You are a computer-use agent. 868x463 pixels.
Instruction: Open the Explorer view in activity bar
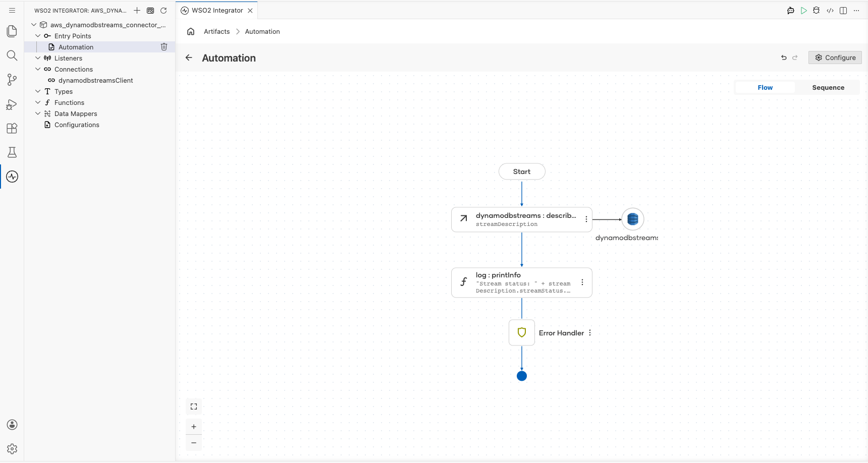12,31
